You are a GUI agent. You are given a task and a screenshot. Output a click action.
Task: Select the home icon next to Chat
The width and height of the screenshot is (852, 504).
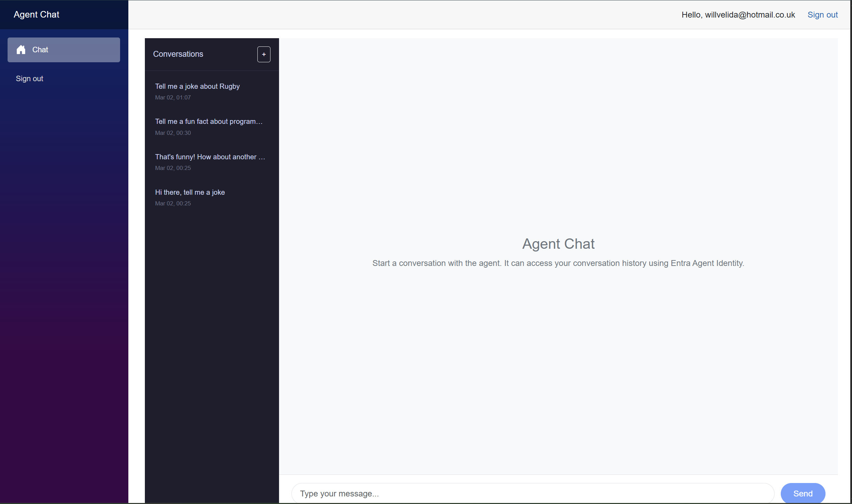[x=21, y=50]
